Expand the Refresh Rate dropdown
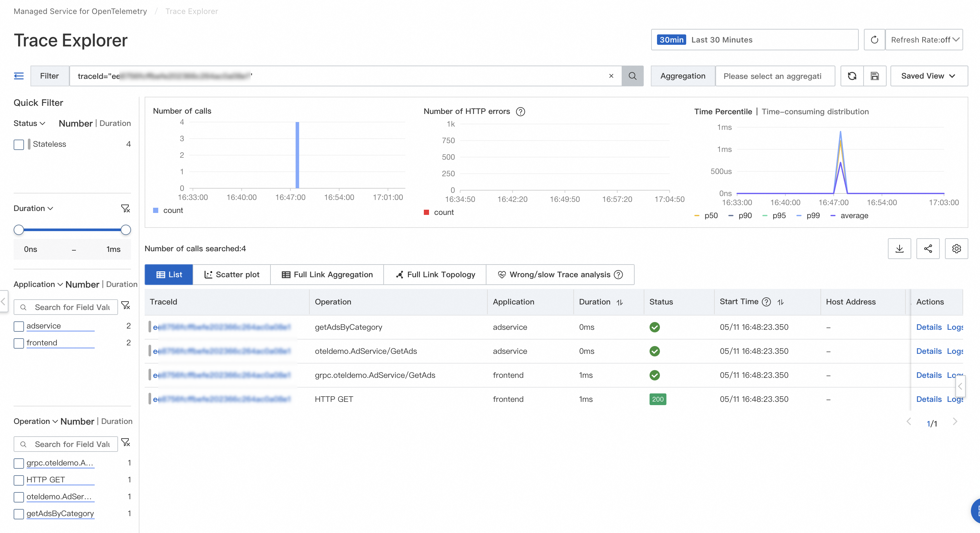 (x=924, y=40)
